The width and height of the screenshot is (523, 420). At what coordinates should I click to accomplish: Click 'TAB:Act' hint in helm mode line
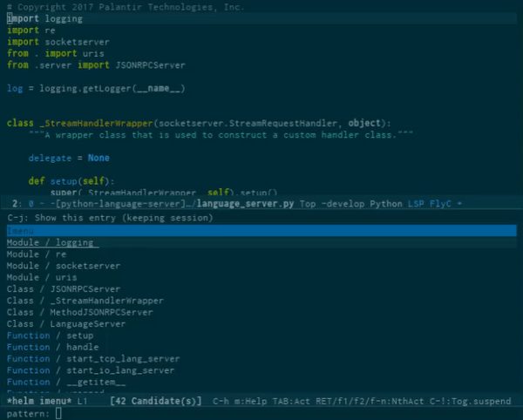[x=291, y=401]
